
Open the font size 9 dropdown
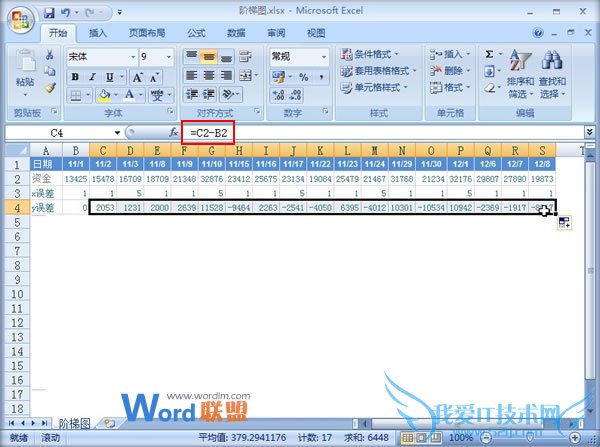pyautogui.click(x=169, y=57)
